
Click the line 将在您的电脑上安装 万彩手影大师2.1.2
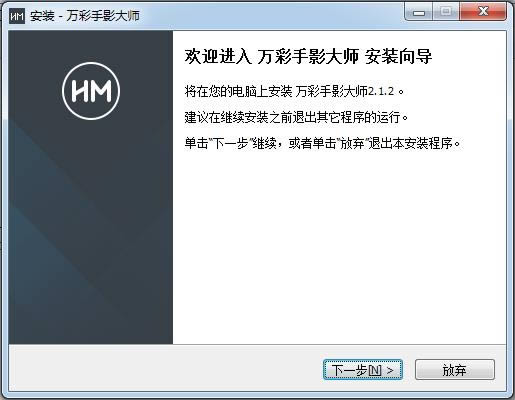(x=294, y=91)
